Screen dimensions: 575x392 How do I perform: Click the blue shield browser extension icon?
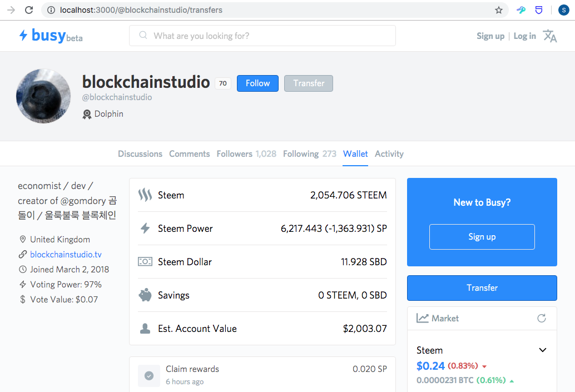539,10
